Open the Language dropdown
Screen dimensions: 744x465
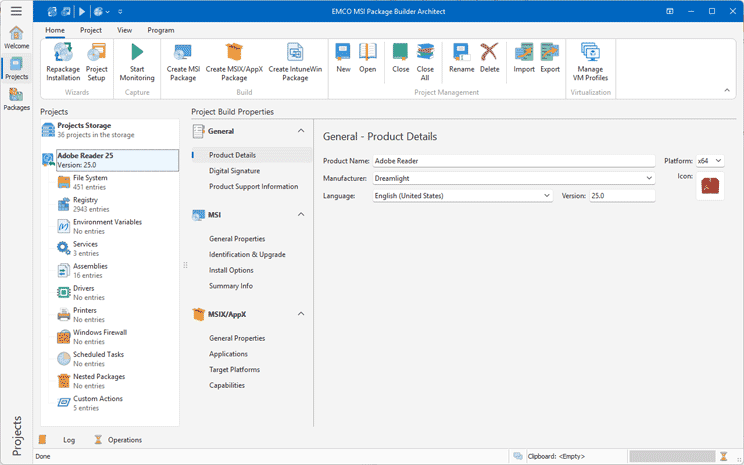pyautogui.click(x=547, y=196)
